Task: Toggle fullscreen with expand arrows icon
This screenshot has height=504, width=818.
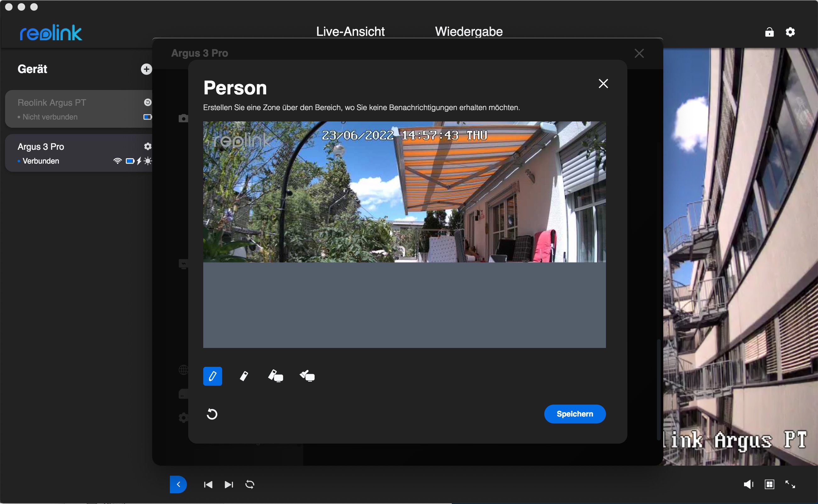Action: (790, 484)
